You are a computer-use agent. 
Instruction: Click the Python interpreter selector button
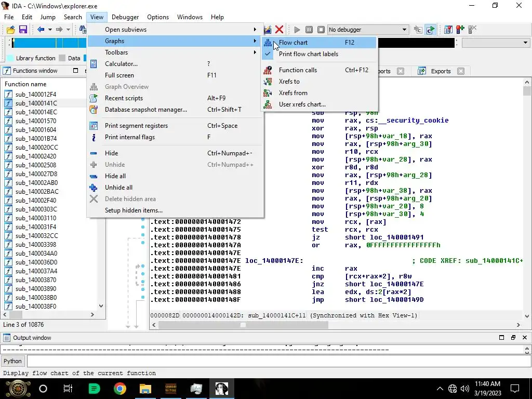tap(12, 361)
